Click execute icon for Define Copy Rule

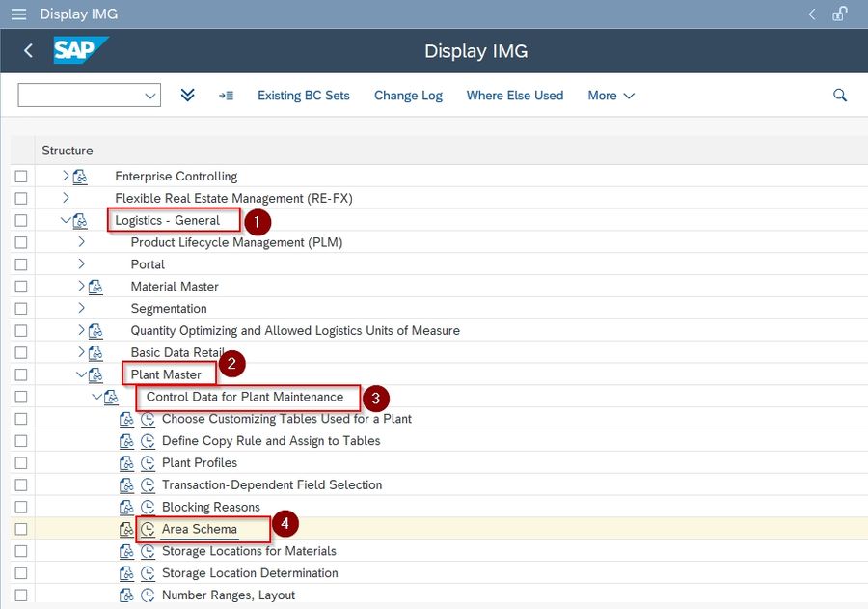pos(148,441)
